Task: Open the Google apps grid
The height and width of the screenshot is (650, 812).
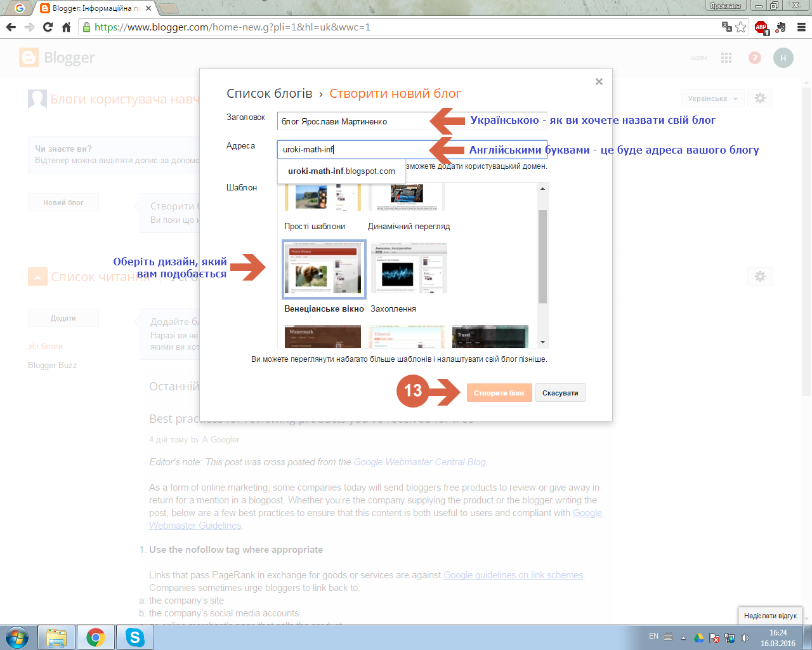Action: click(726, 58)
